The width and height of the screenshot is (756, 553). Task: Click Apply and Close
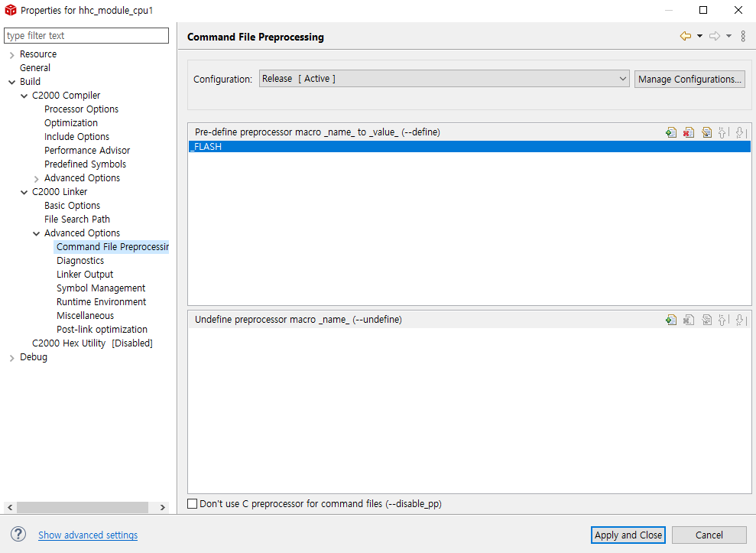[628, 535]
